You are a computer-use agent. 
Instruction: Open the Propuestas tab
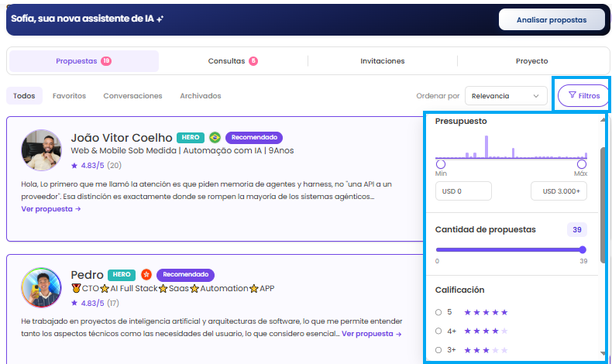pos(84,61)
